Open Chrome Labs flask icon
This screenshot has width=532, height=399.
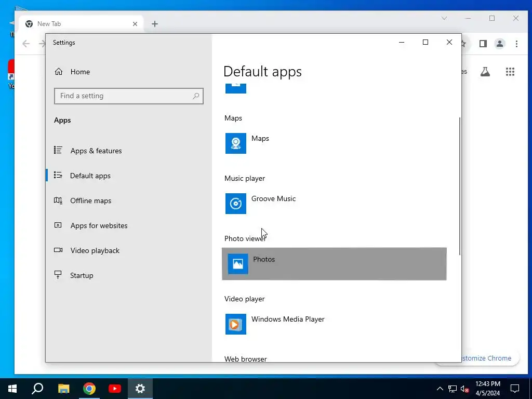[x=485, y=72]
